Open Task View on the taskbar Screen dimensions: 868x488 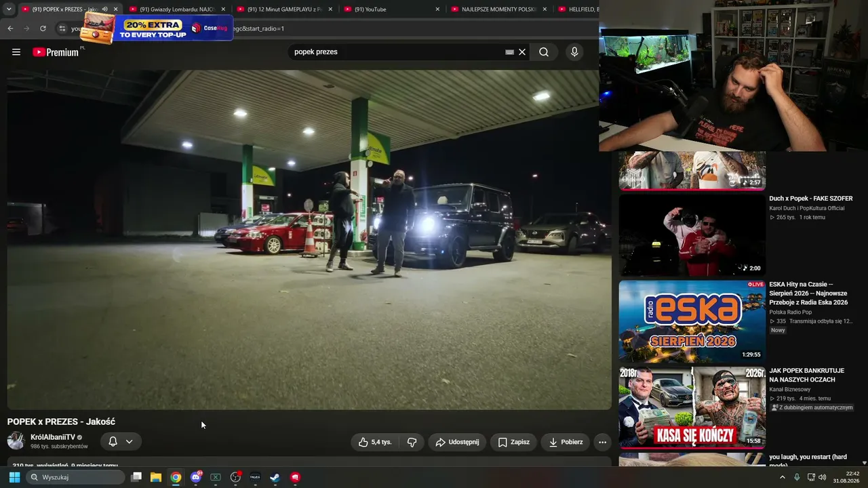136,477
